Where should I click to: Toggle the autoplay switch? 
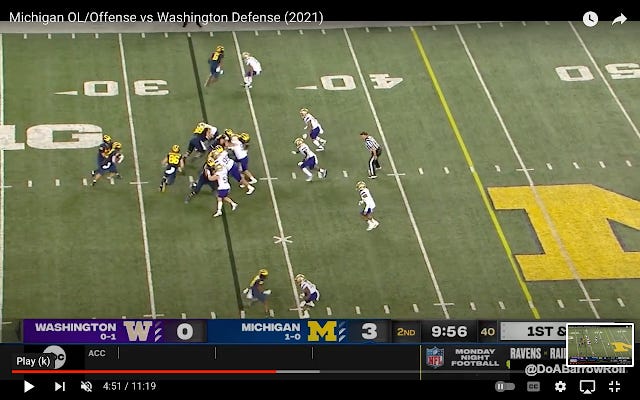[x=505, y=386]
